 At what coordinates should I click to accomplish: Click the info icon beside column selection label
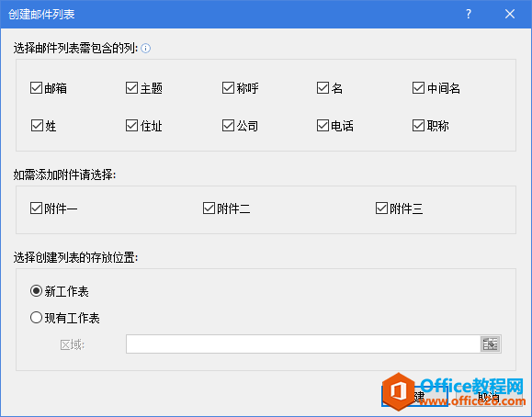pyautogui.click(x=145, y=48)
